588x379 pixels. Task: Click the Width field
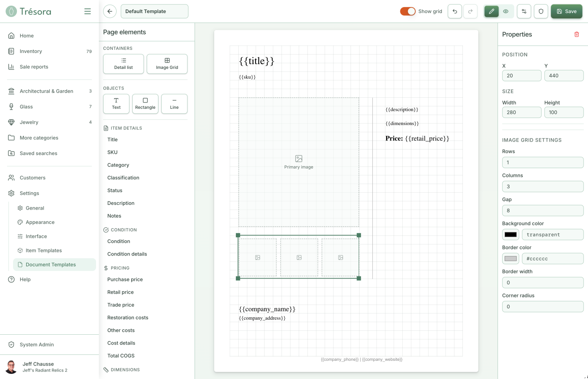tap(522, 112)
